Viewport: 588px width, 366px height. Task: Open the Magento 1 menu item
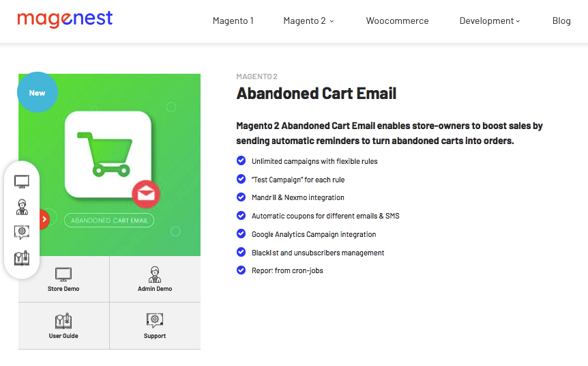233,20
